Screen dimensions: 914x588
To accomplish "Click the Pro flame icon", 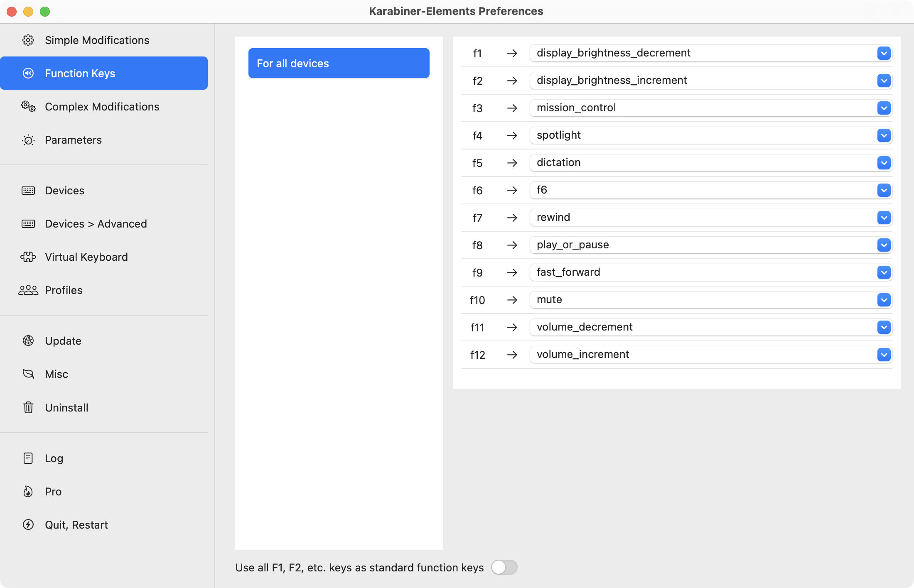I will [x=28, y=492].
